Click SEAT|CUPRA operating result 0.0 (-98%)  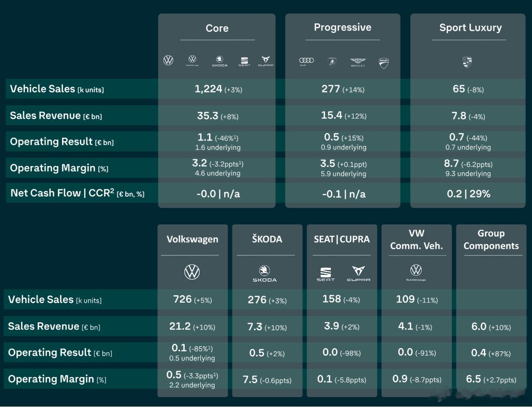342,353
